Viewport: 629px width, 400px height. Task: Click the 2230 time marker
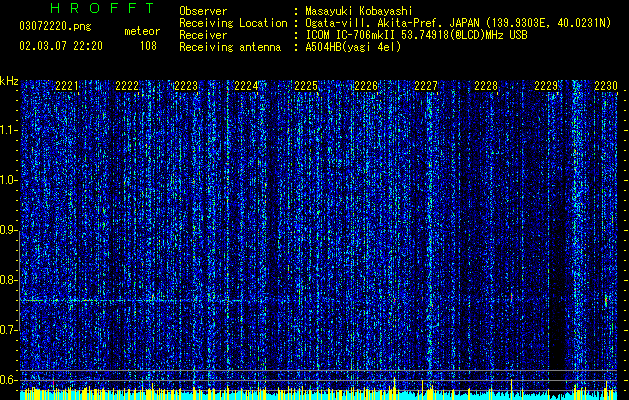[x=606, y=86]
